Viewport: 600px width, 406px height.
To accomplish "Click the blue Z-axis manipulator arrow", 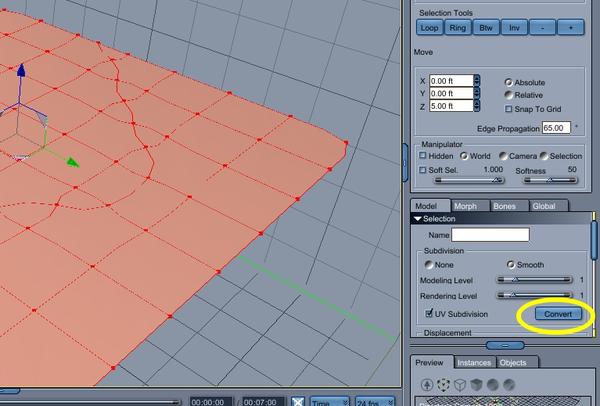I will point(21,71).
